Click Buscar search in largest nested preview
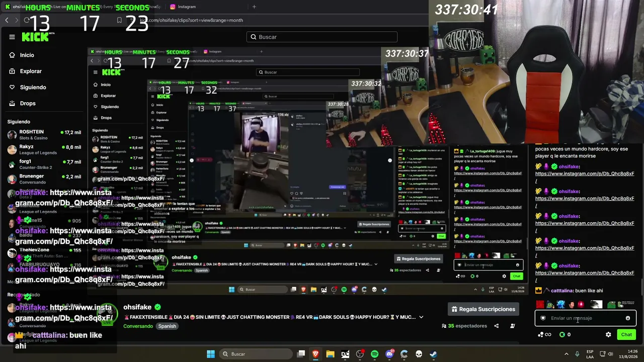 tap(308, 72)
